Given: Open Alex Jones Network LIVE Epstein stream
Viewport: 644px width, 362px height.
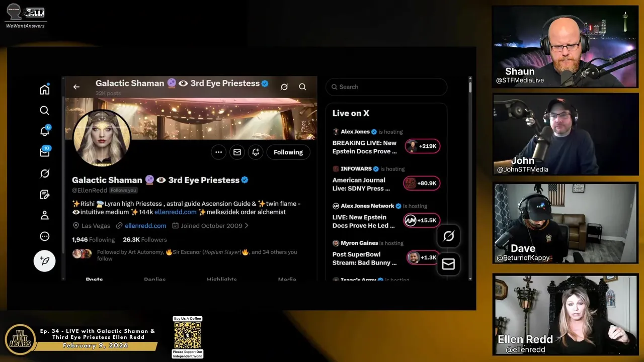Looking at the screenshot, I should [x=364, y=221].
